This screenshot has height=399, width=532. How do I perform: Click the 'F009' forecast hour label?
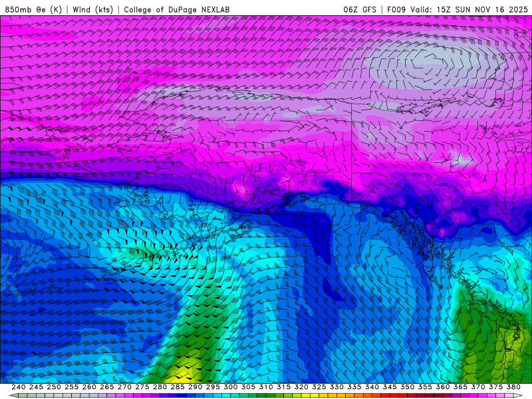coord(396,9)
